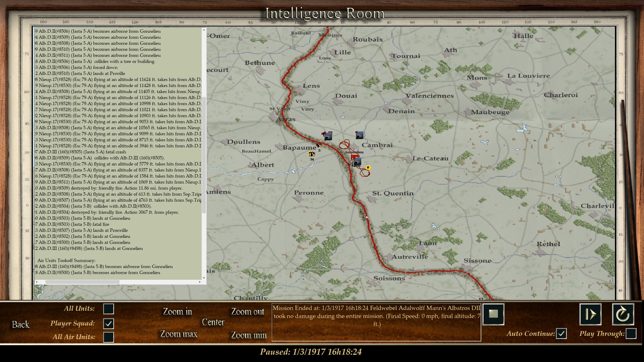Click the Lille label on the map
The height and width of the screenshot is (362, 644).
342,52
